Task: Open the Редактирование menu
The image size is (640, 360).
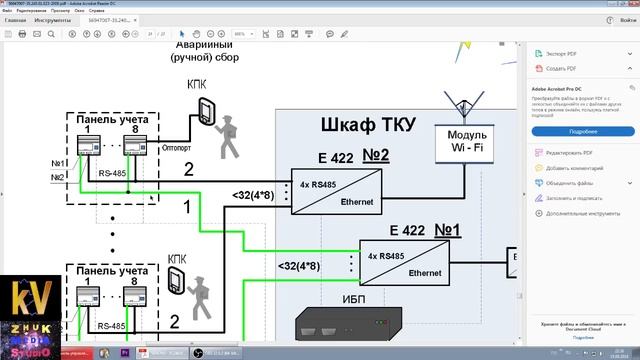Action: tap(31, 11)
